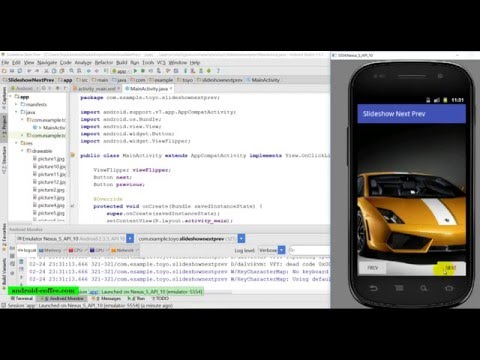Run the app with green play icon

[x=135, y=71]
